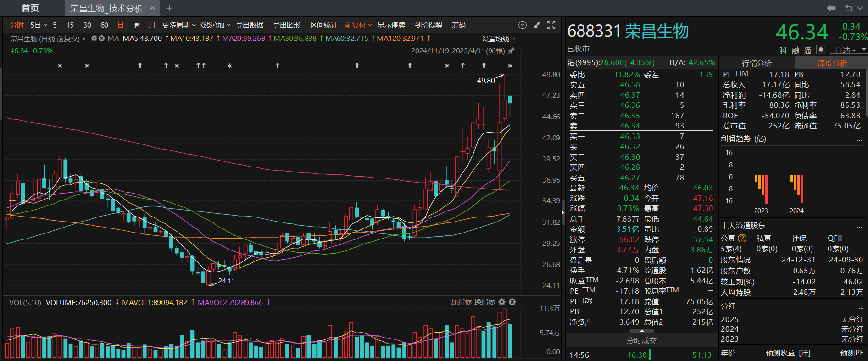Viewport: 868px width, 361px height.
Task: Close the 荣昌生物_技术分析 tab
Action: coord(152,8)
